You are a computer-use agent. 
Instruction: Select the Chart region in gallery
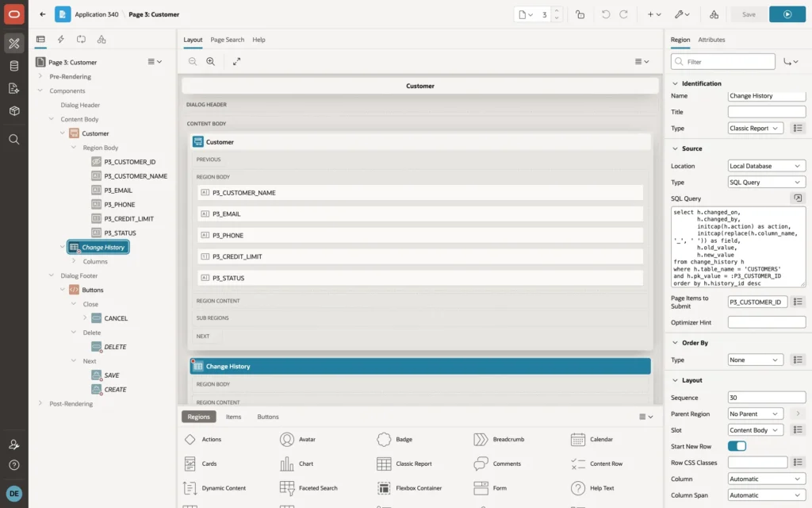click(297, 464)
